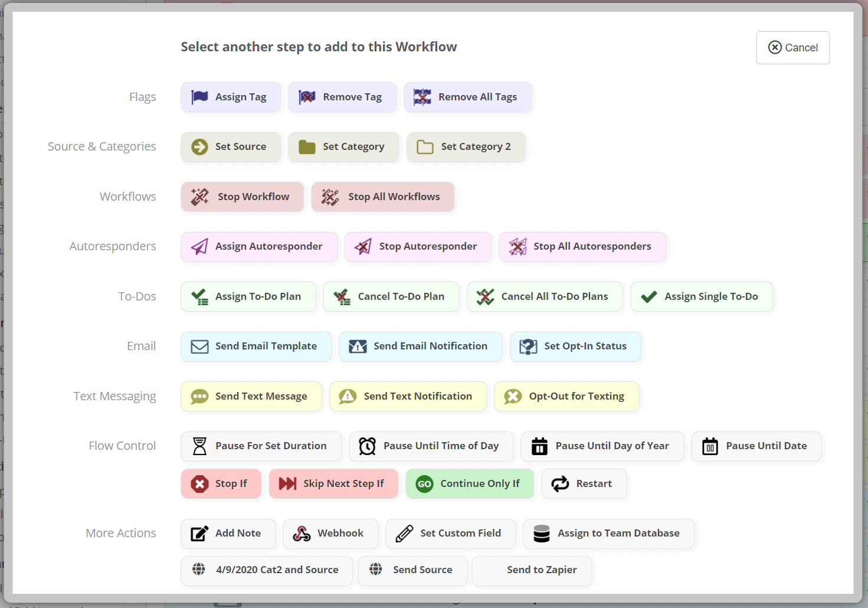Select the Continue Only If text

pyautogui.click(x=480, y=483)
